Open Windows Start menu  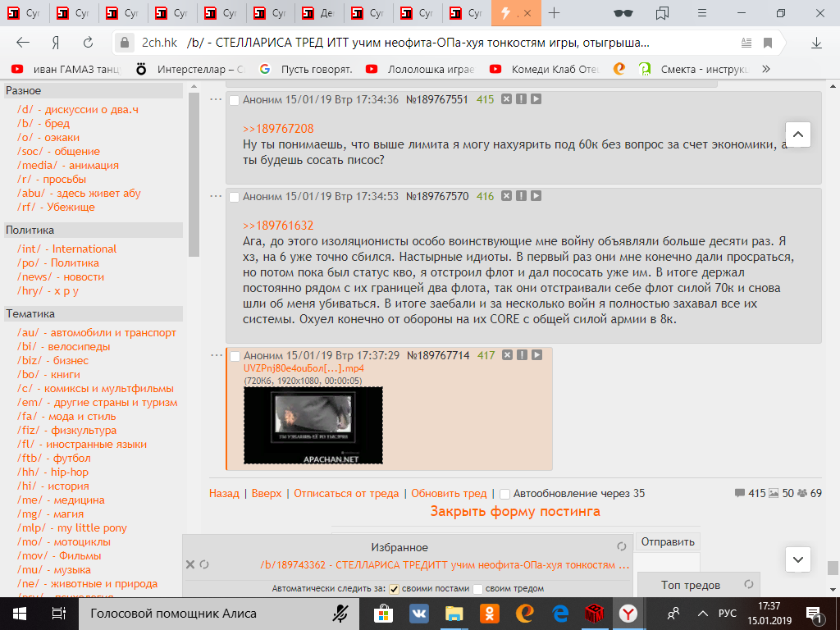pyautogui.click(x=20, y=614)
